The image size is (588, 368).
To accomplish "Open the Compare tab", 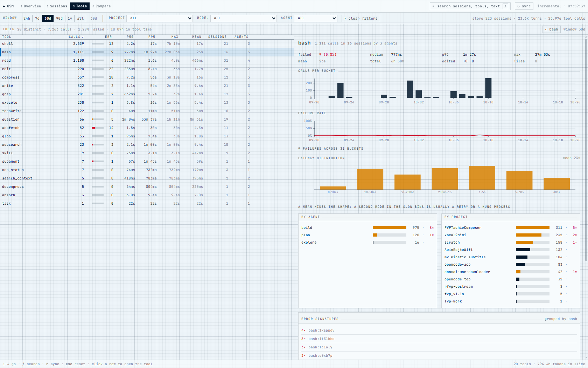I will [x=101, y=6].
